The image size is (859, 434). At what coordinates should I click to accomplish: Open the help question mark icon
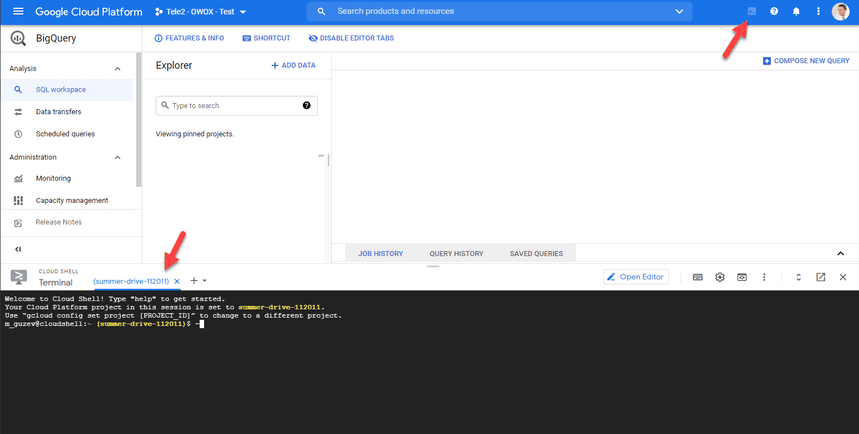774,11
